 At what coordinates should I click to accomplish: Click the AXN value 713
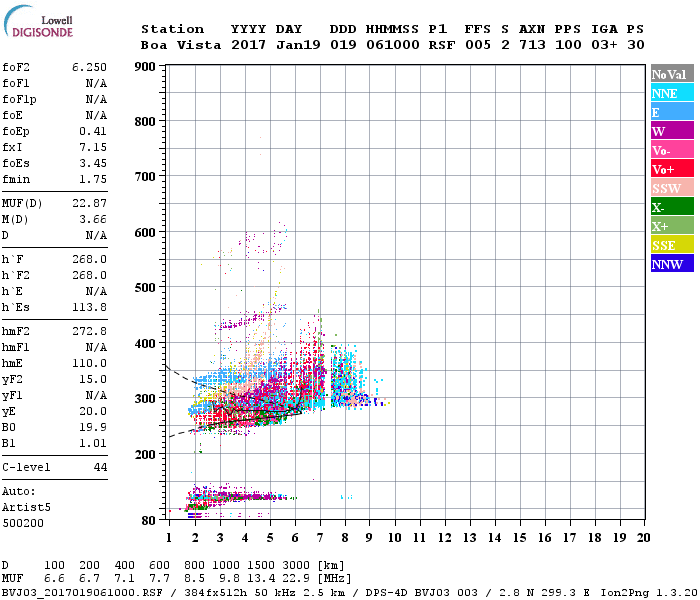(x=532, y=45)
